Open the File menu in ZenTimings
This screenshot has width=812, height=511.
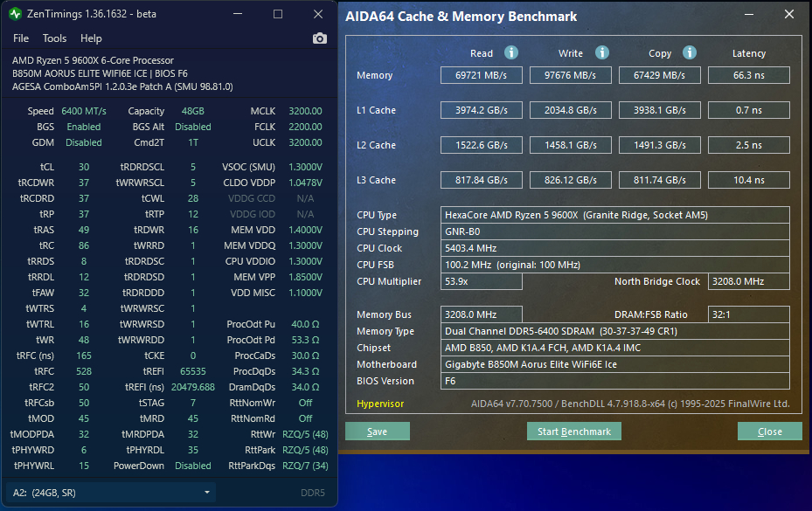pyautogui.click(x=21, y=38)
